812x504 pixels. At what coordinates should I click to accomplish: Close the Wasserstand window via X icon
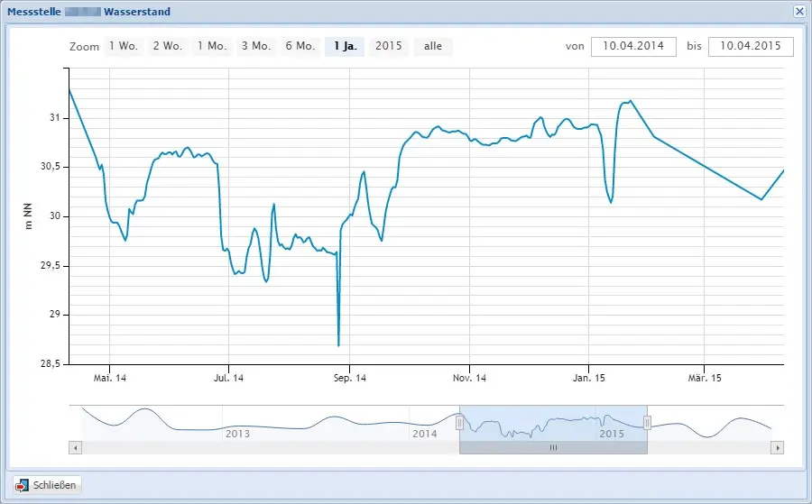click(x=799, y=12)
